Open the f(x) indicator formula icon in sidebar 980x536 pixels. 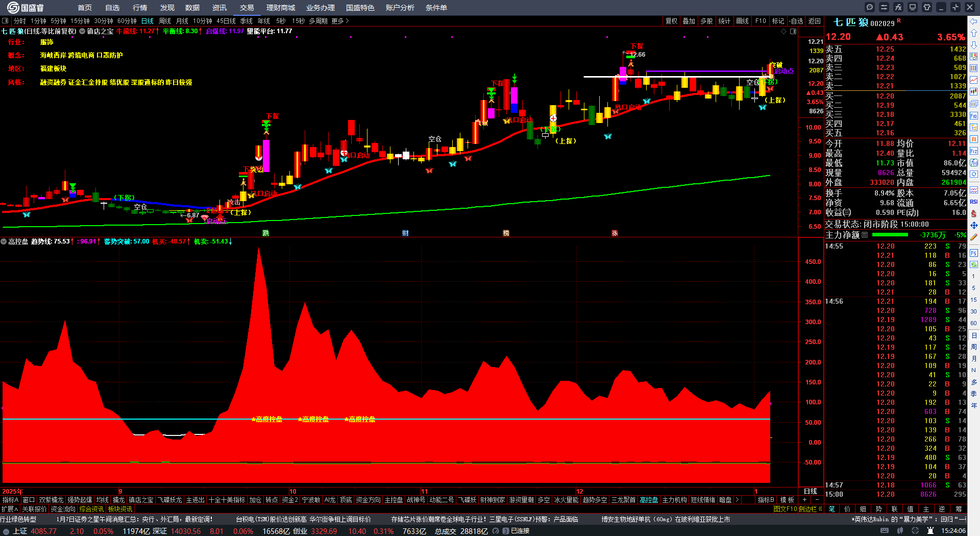(974, 163)
